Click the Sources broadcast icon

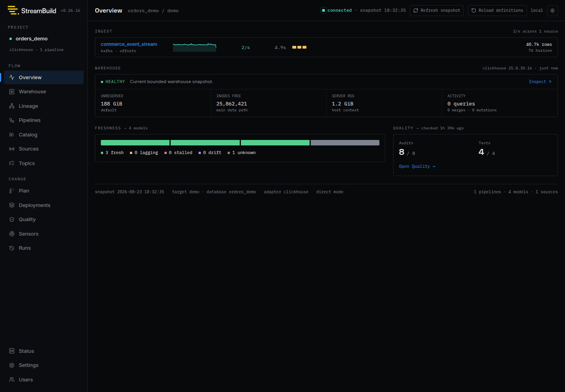12,149
